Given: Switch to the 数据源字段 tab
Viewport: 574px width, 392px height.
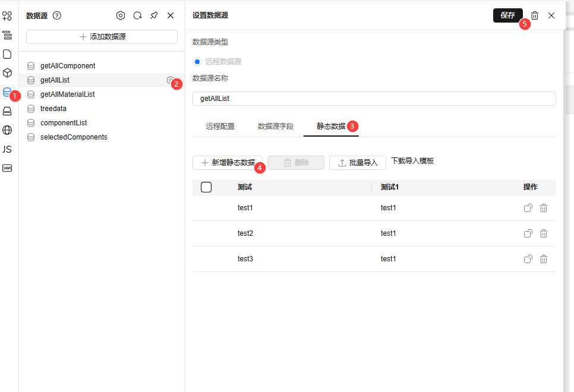Looking at the screenshot, I should tap(276, 127).
